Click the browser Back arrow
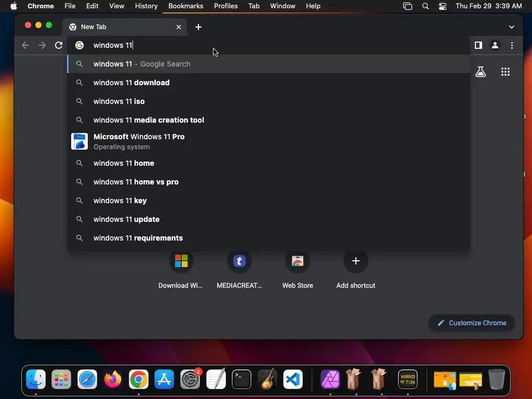This screenshot has height=399, width=532. 25,46
